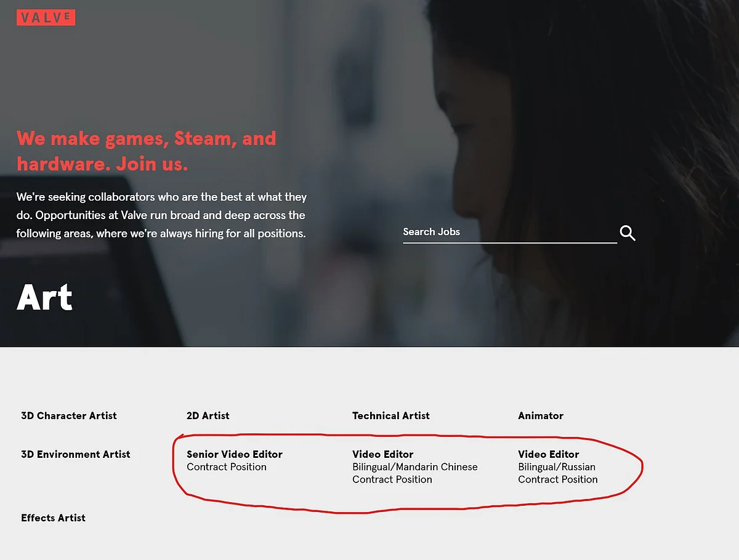The image size is (739, 560).
Task: Open the 2D Artist job listing
Action: 208,415
